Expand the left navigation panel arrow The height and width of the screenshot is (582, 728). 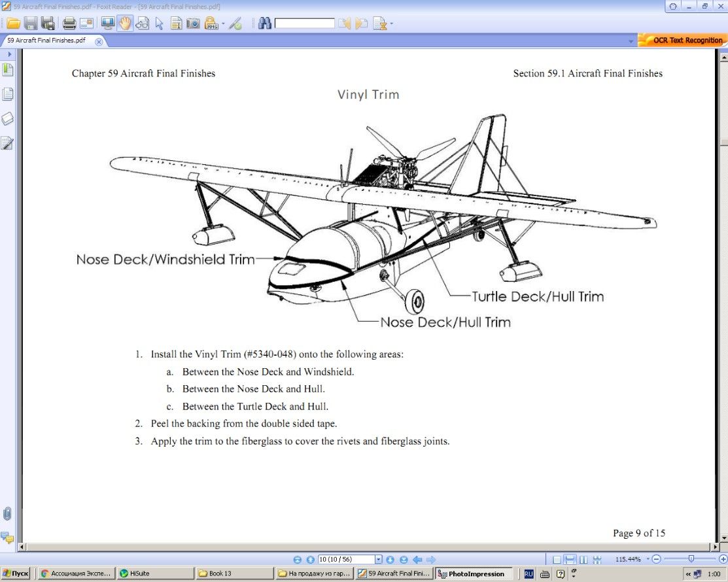[x=9, y=54]
